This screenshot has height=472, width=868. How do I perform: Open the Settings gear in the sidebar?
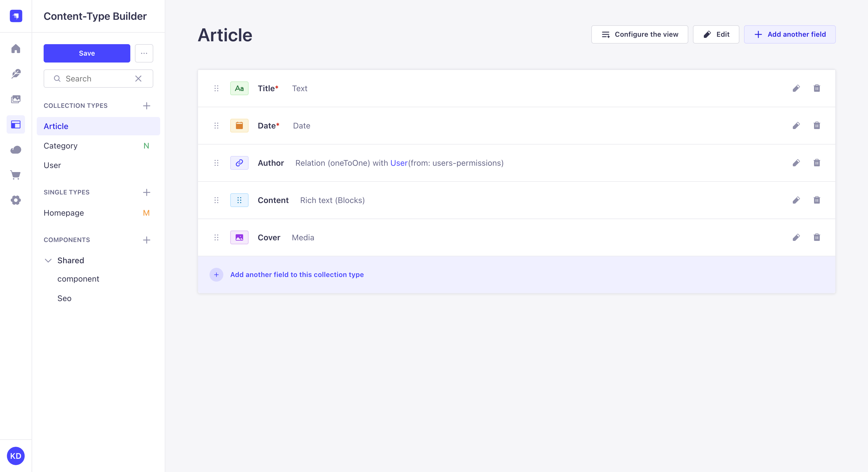[x=16, y=200]
